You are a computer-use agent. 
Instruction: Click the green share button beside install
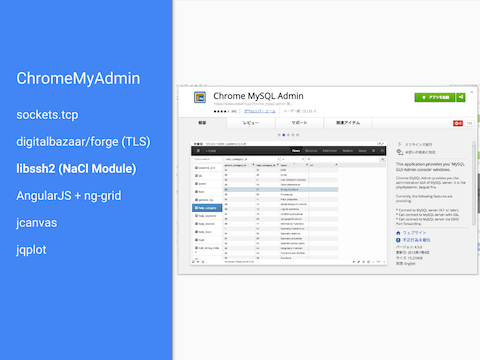pyautogui.click(x=461, y=97)
